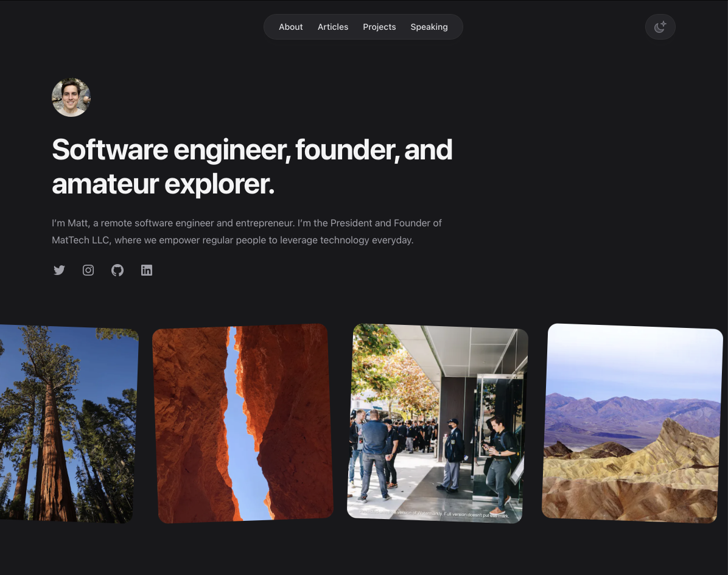Viewport: 728px width, 575px height.
Task: Visit the GitHub profile icon
Action: [x=117, y=270]
